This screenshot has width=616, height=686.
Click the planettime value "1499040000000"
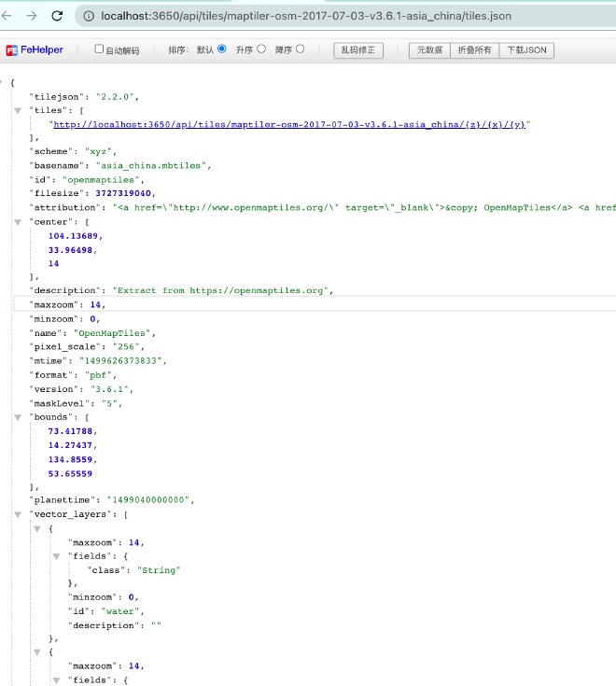[x=148, y=500]
